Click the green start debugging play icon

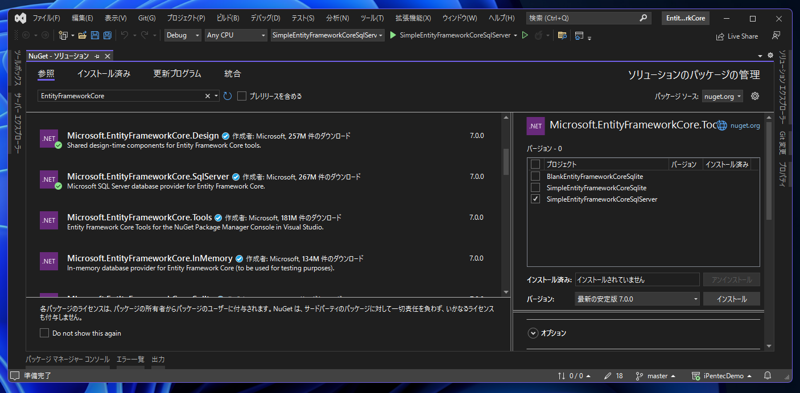(393, 36)
